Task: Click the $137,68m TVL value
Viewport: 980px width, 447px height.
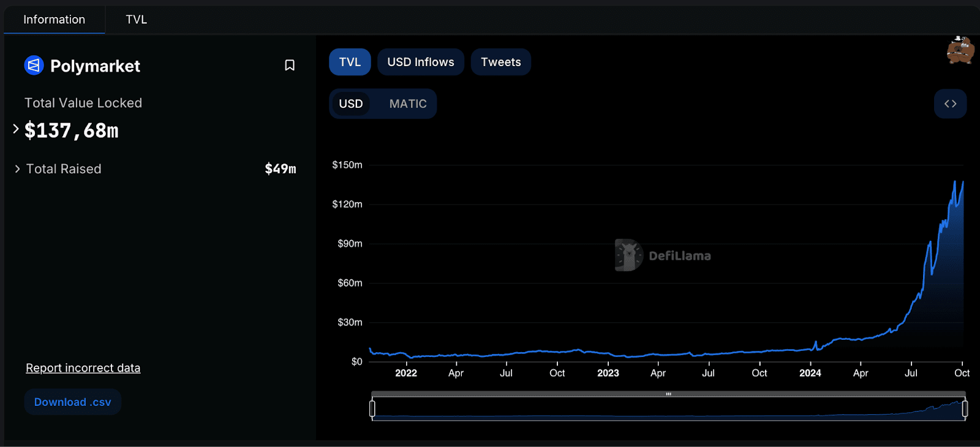Action: pos(71,130)
